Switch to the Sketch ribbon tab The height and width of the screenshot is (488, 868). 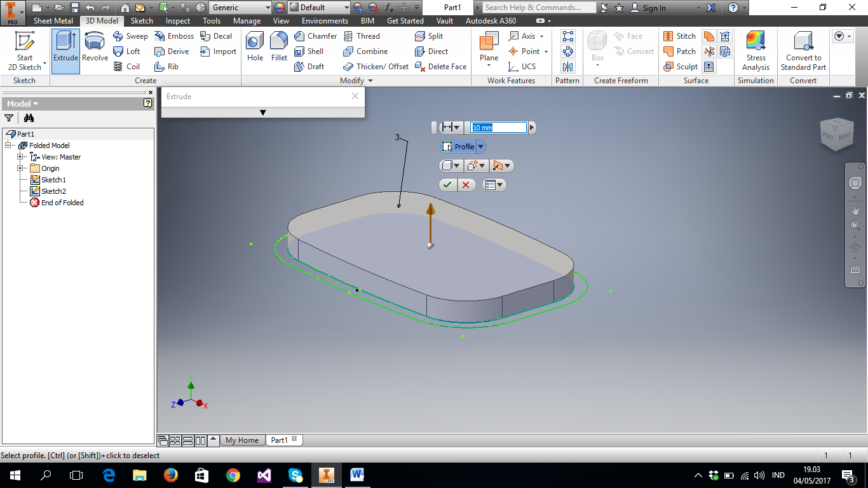point(142,20)
